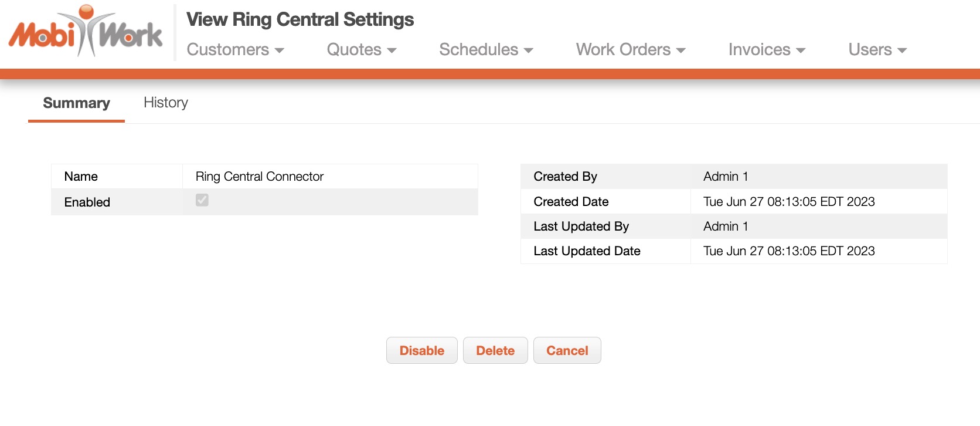980x426 pixels.
Task: Click the Delete button
Action: pos(495,350)
